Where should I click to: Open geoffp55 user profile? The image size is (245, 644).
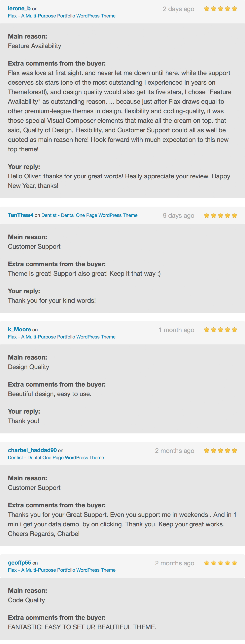point(19,563)
